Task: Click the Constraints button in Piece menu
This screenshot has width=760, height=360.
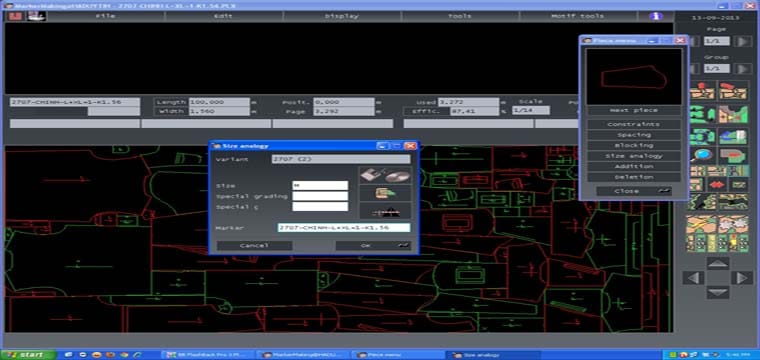Action: click(x=634, y=124)
